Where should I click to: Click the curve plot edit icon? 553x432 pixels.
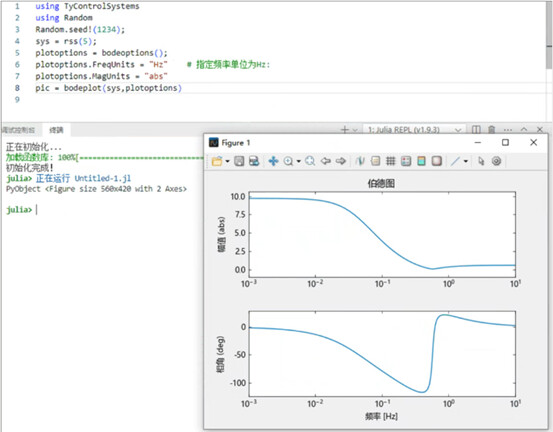tap(360, 161)
